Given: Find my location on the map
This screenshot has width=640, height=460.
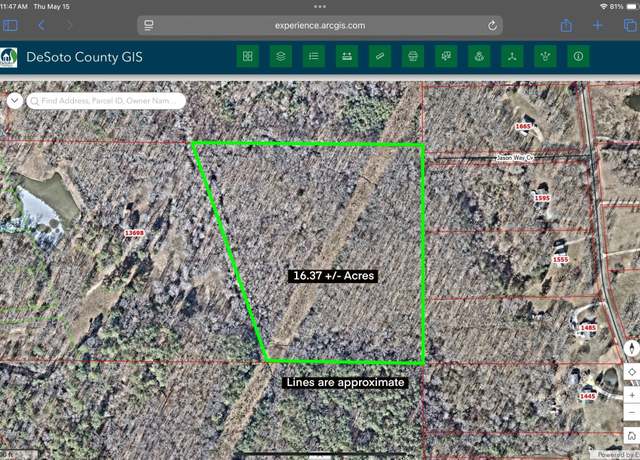Looking at the screenshot, I should coord(632,372).
